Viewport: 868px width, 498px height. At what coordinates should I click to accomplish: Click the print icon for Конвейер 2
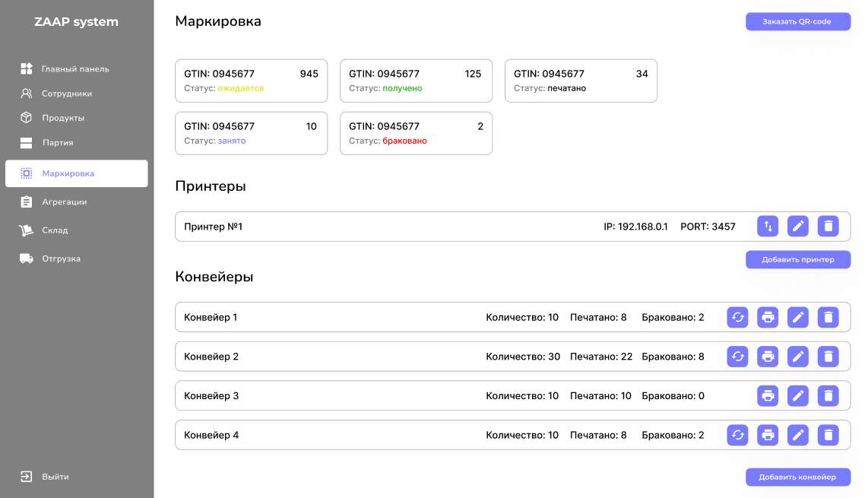coord(768,356)
